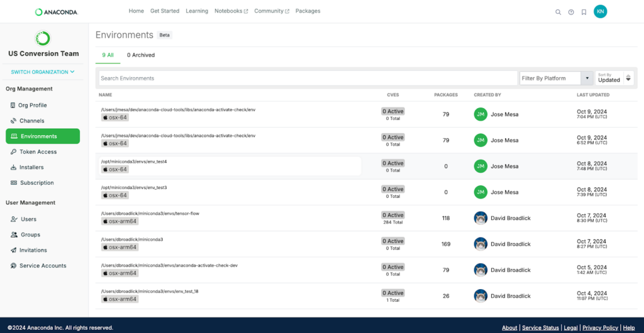Click the JM avatar in env_test4 row
Screen dimensions: 644x333
click(480, 166)
